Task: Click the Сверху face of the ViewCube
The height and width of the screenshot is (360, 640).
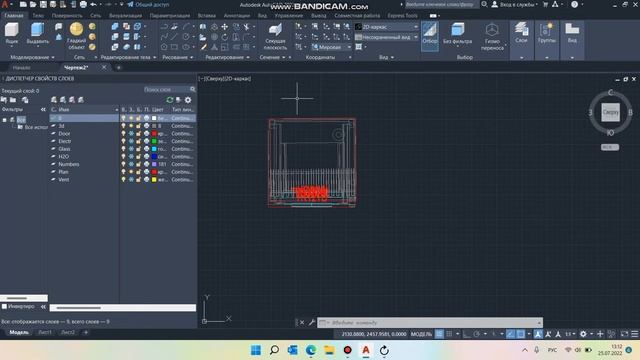Action: (x=610, y=112)
